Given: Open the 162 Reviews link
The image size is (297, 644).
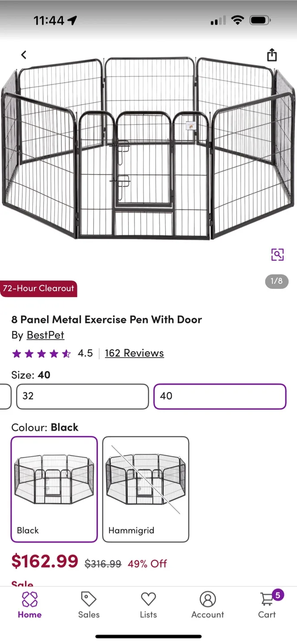Looking at the screenshot, I should (134, 353).
